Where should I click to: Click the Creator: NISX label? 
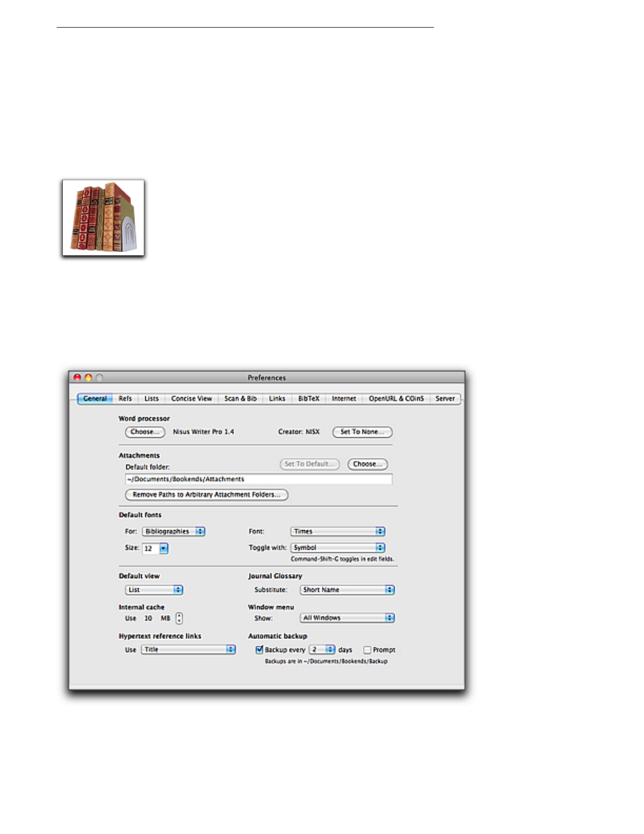[x=299, y=432]
